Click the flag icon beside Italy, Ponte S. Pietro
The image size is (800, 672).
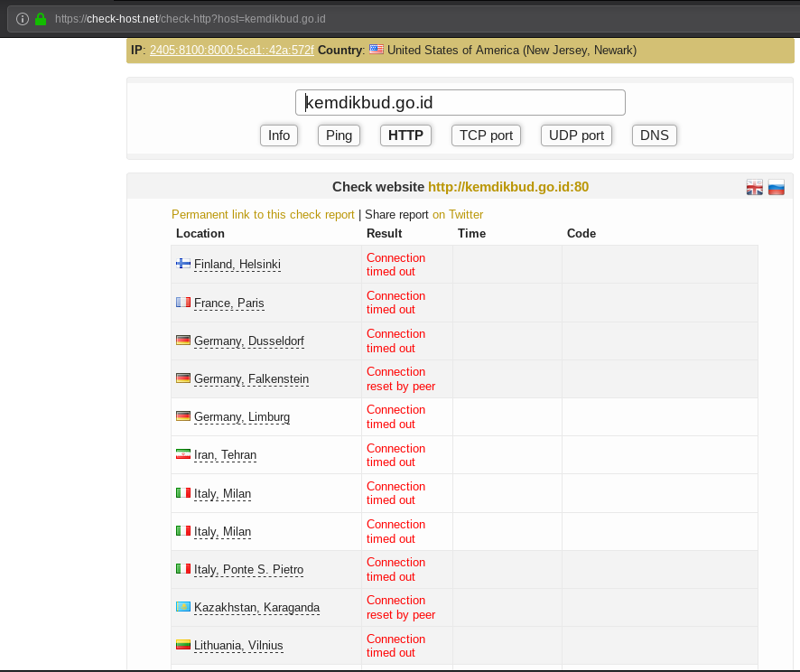(x=183, y=568)
